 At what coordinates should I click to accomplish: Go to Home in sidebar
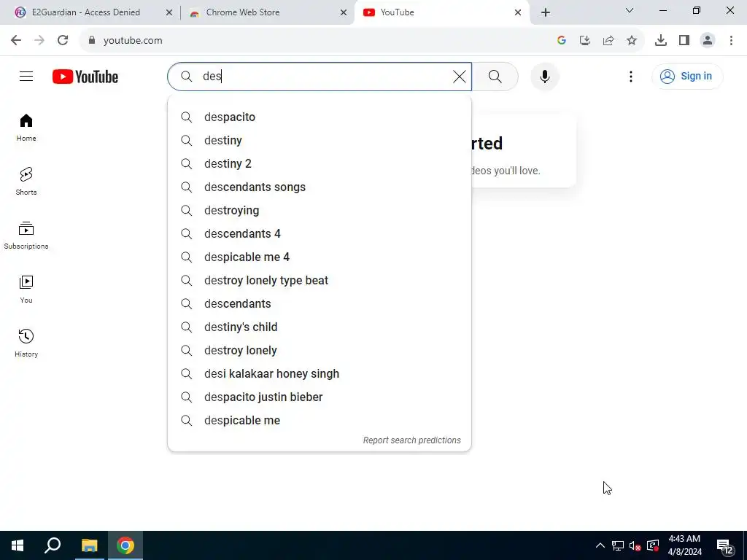click(x=26, y=128)
